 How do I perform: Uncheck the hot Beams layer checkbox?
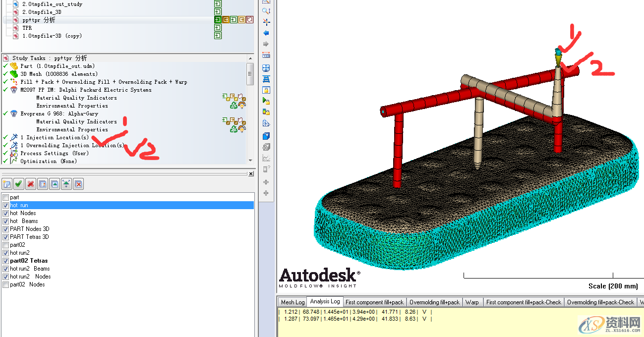tap(6, 221)
